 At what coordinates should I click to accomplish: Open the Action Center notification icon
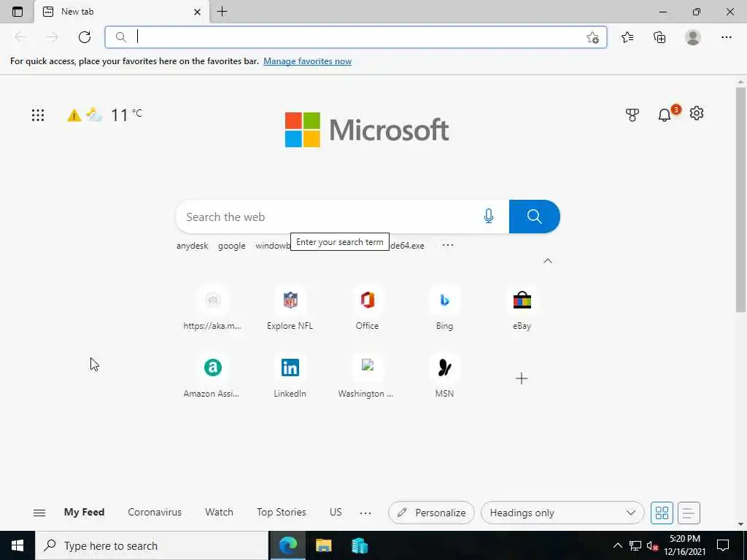click(723, 545)
